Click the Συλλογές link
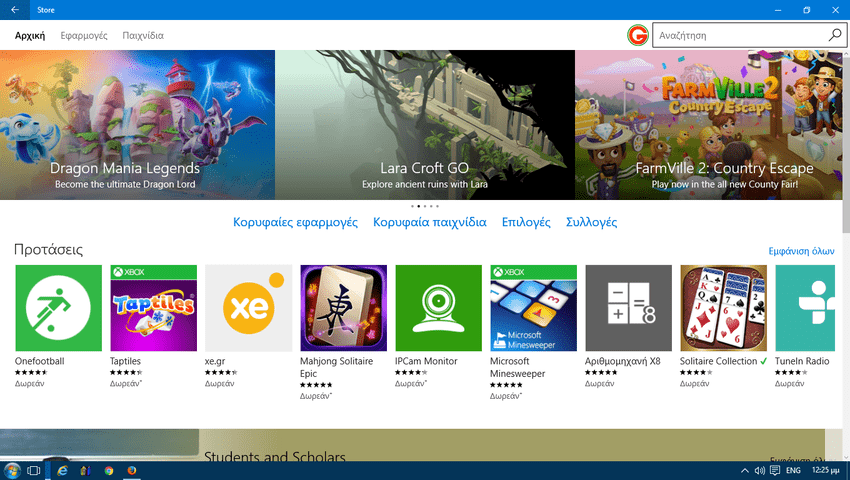Screen dimensions: 850x480 click(x=591, y=222)
